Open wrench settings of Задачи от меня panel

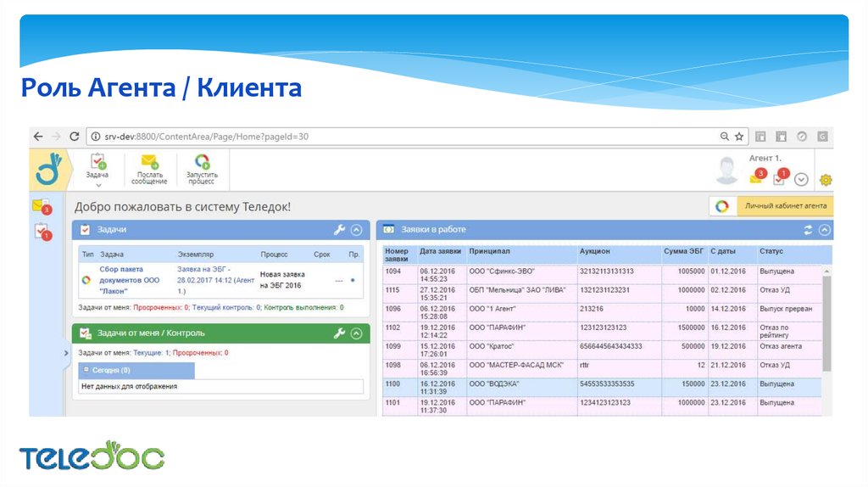[x=339, y=333]
